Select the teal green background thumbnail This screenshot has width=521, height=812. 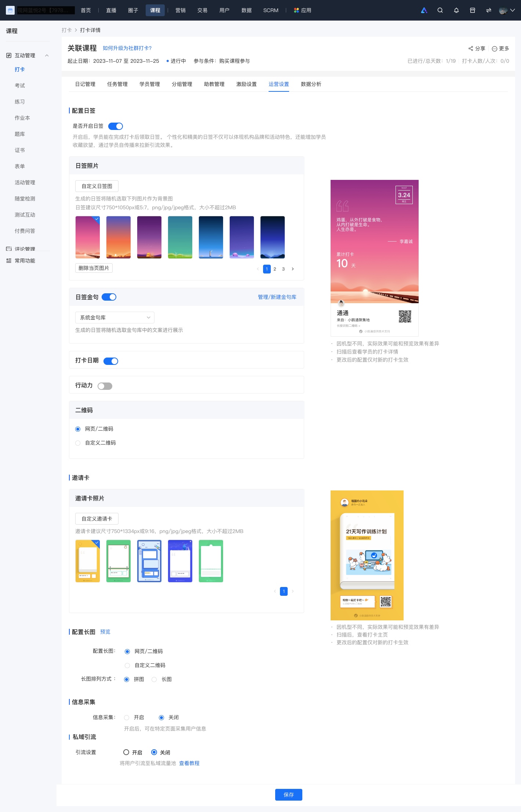coord(180,237)
